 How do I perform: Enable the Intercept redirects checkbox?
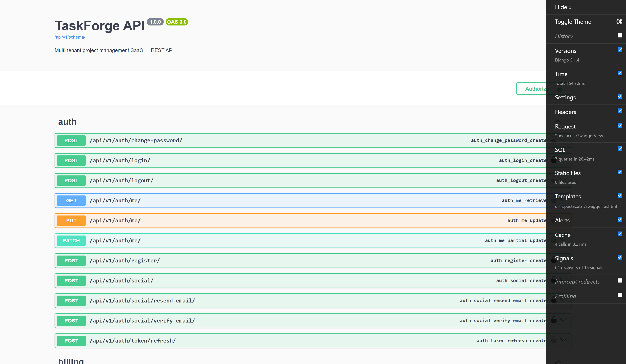click(x=620, y=280)
